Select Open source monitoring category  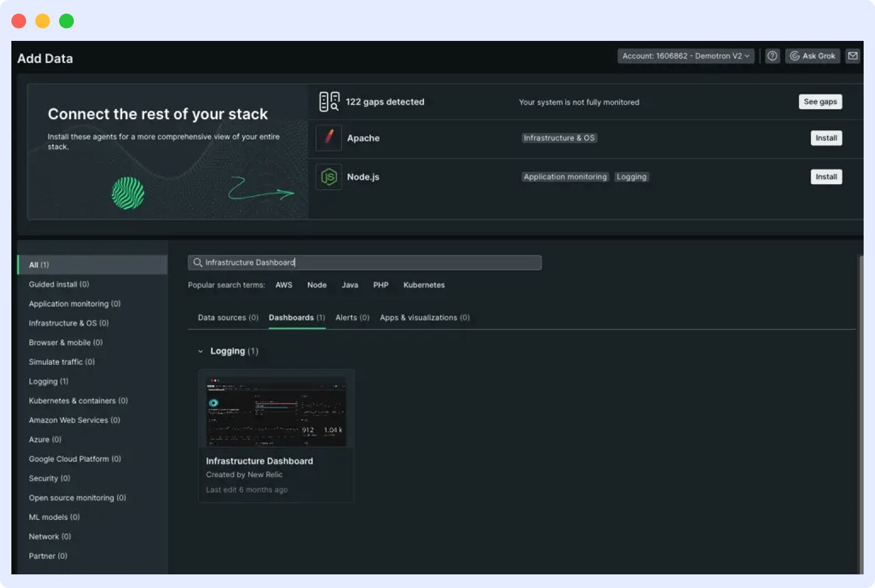click(77, 498)
